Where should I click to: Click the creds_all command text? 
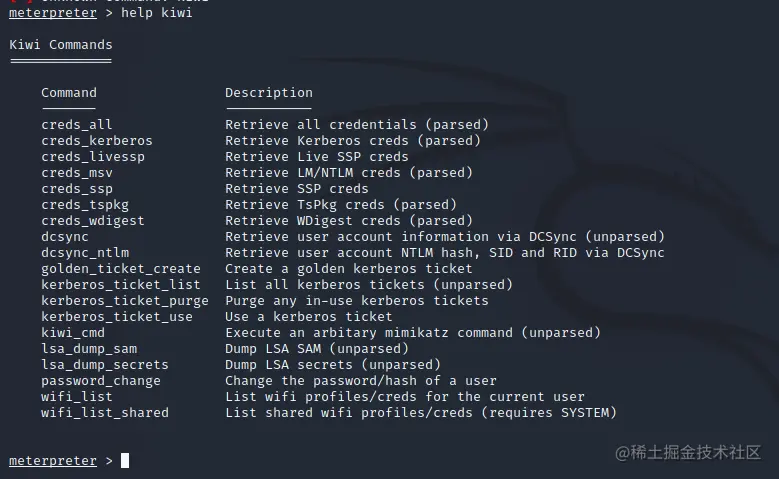click(76, 125)
